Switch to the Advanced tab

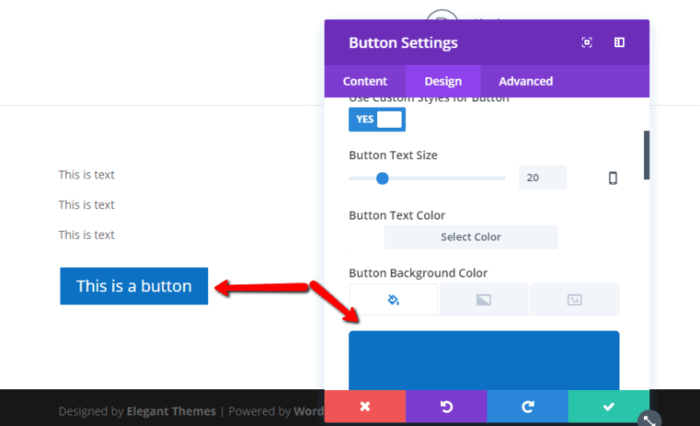(x=525, y=81)
